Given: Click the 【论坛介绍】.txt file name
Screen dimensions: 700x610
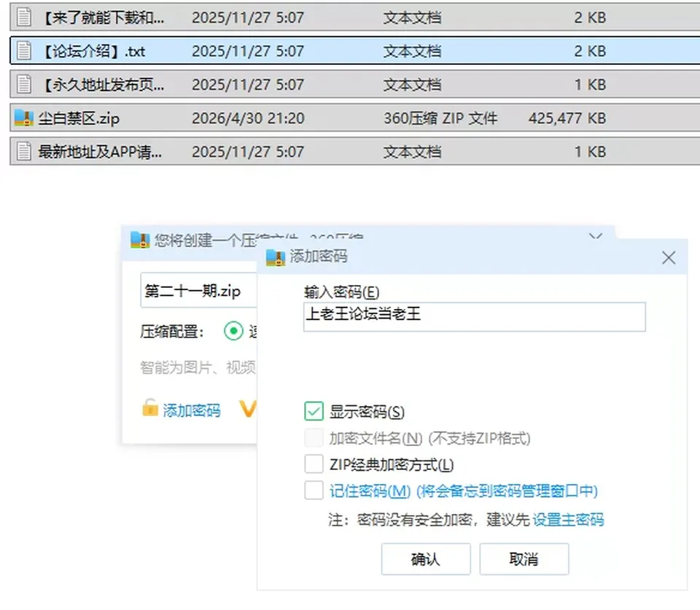Looking at the screenshot, I should tap(93, 51).
